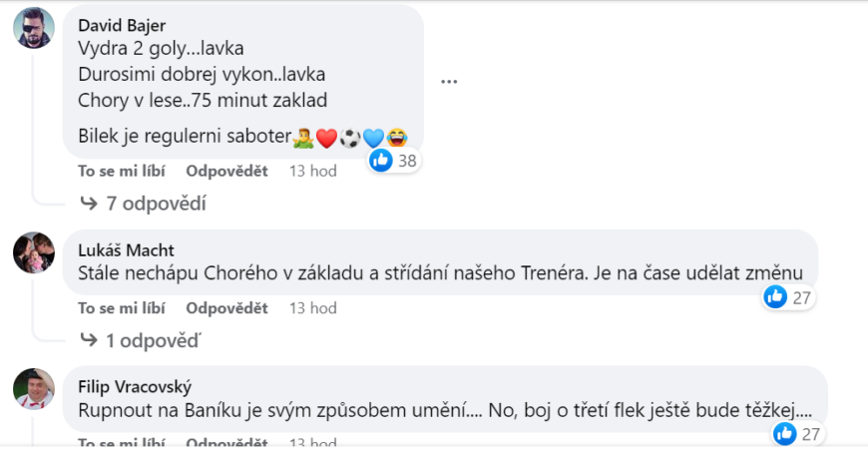The width and height of the screenshot is (868, 449).
Task: Expand the 7 odpovědí replies thread
Action: (x=155, y=204)
